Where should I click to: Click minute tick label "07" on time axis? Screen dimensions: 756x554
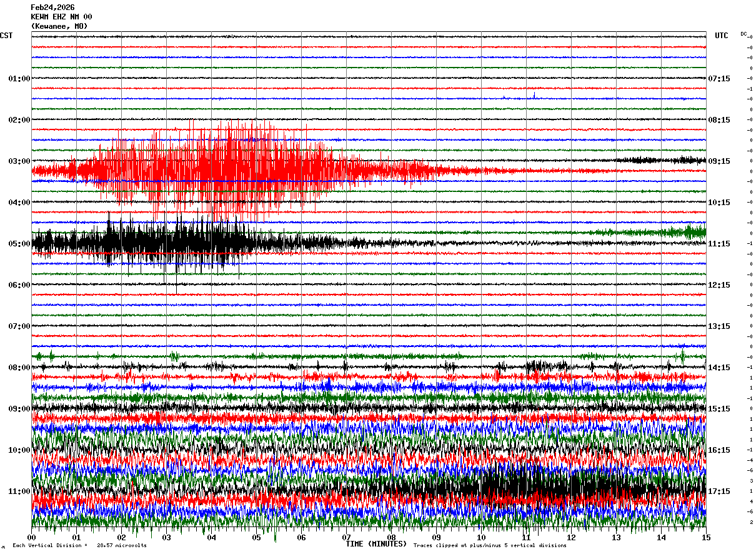coord(347,538)
